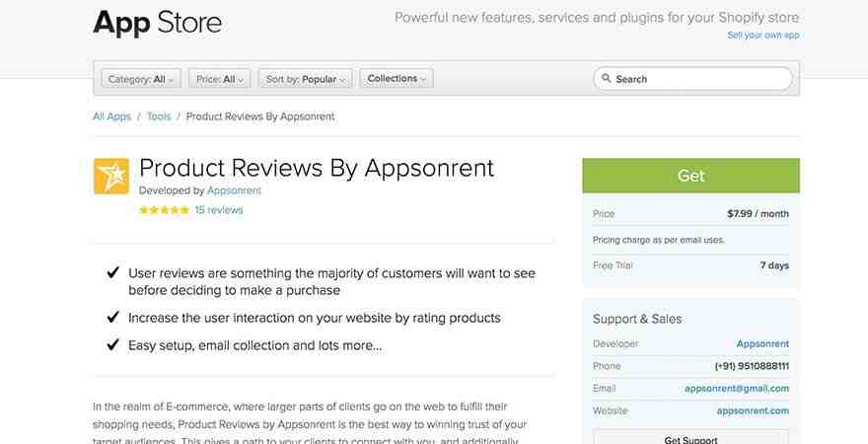Open the Appsonrent developer link under the title

pos(234,190)
